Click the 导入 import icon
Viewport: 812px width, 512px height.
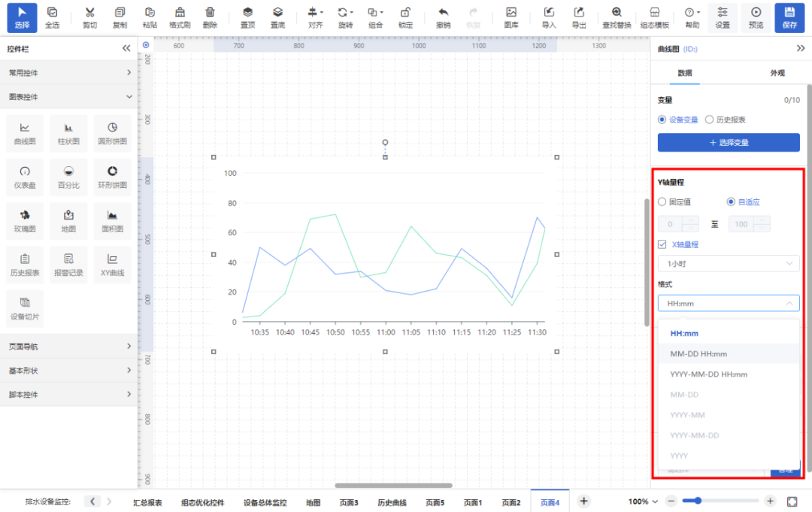tap(548, 17)
